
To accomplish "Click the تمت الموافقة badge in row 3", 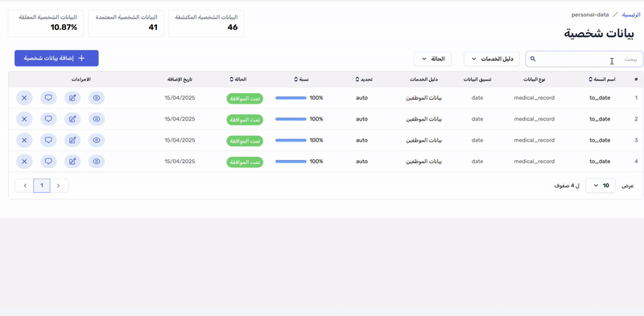I will pos(245,141).
